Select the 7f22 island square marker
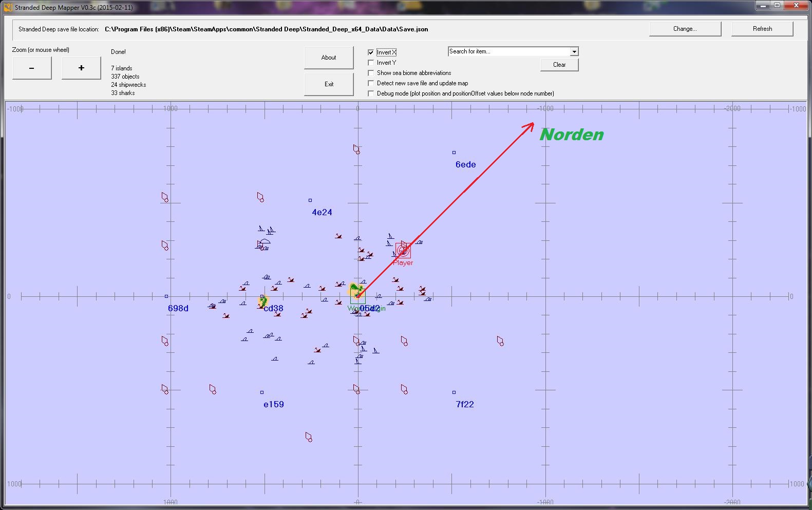Image resolution: width=812 pixels, height=510 pixels. (454, 392)
